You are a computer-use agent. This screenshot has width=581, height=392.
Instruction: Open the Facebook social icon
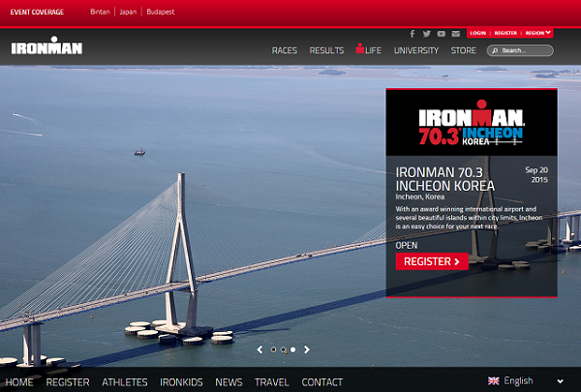click(x=413, y=34)
